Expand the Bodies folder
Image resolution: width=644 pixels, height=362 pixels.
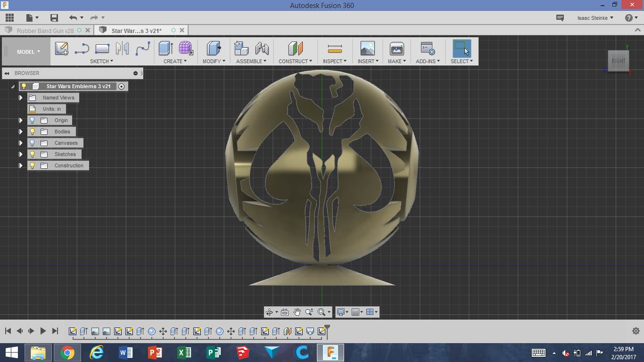(x=21, y=132)
